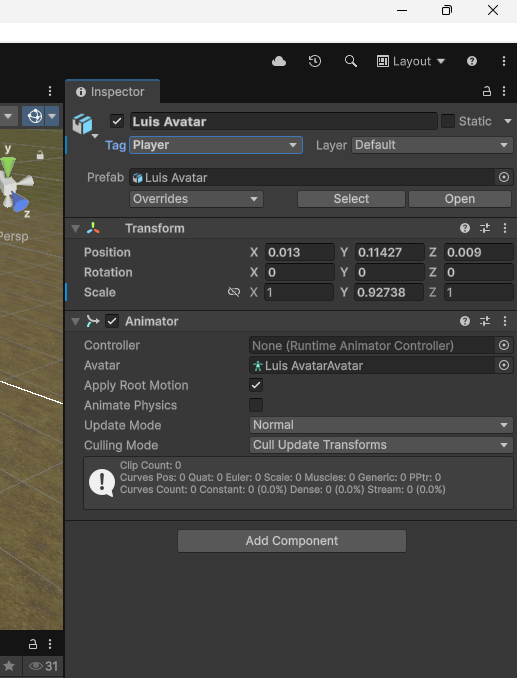The height and width of the screenshot is (678, 517).
Task: Click the scene view gizmos globe button
Action: click(x=35, y=116)
